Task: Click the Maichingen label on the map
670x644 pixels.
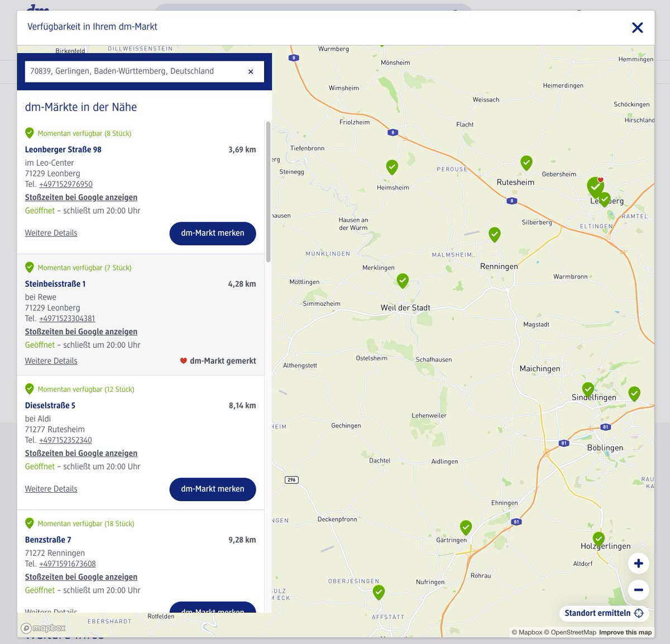Action: click(539, 369)
